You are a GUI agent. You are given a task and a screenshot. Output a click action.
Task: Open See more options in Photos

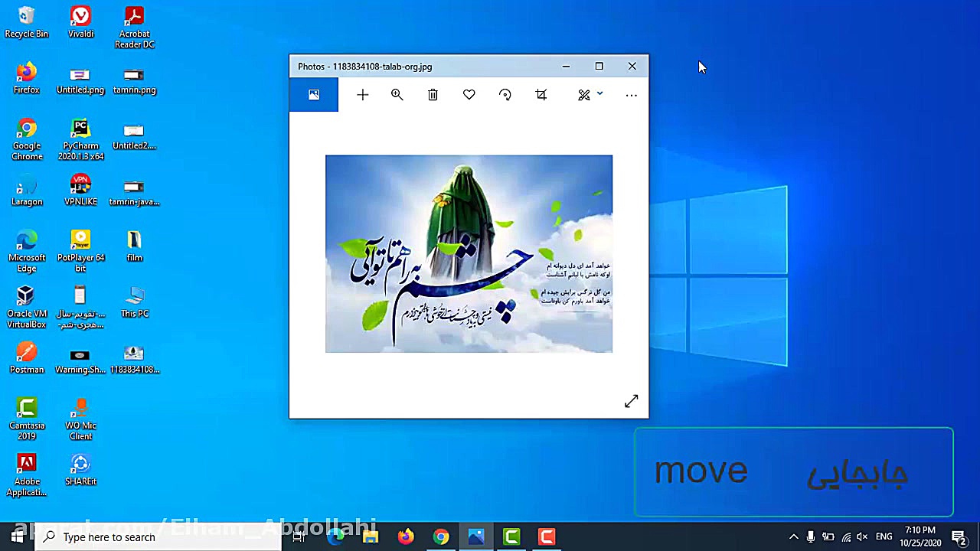(631, 94)
